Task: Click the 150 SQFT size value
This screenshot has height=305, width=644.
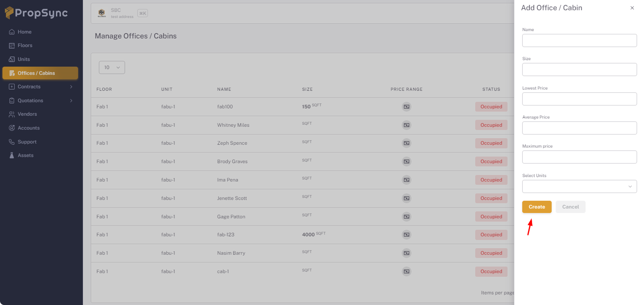Action: tap(312, 106)
